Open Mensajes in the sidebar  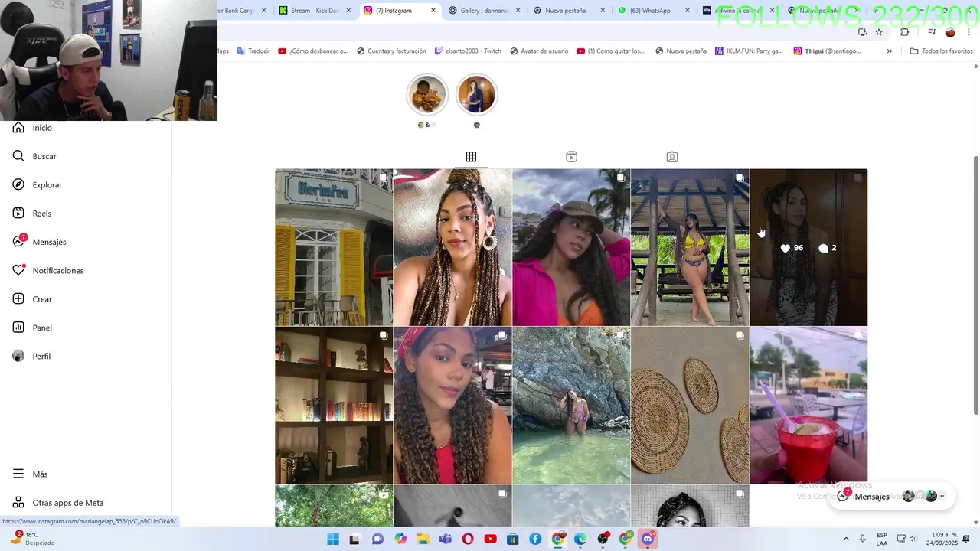39,242
